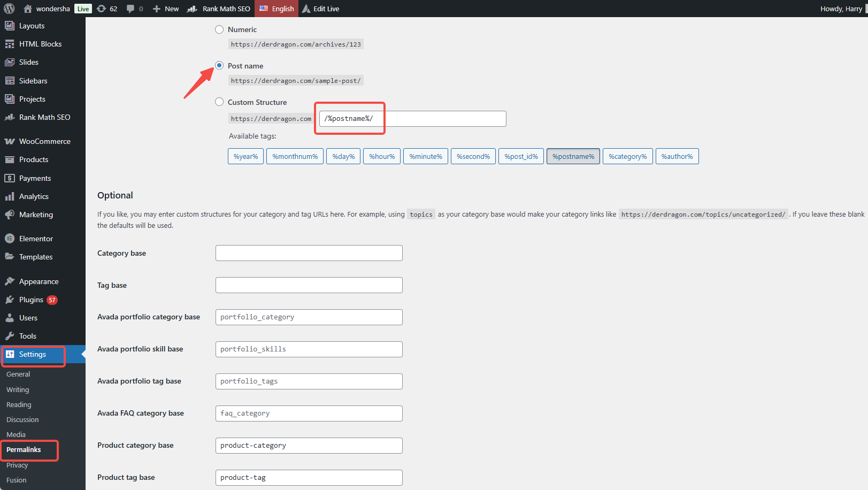Open the Howdy, Harry account menu
The width and height of the screenshot is (868, 490).
click(x=841, y=9)
